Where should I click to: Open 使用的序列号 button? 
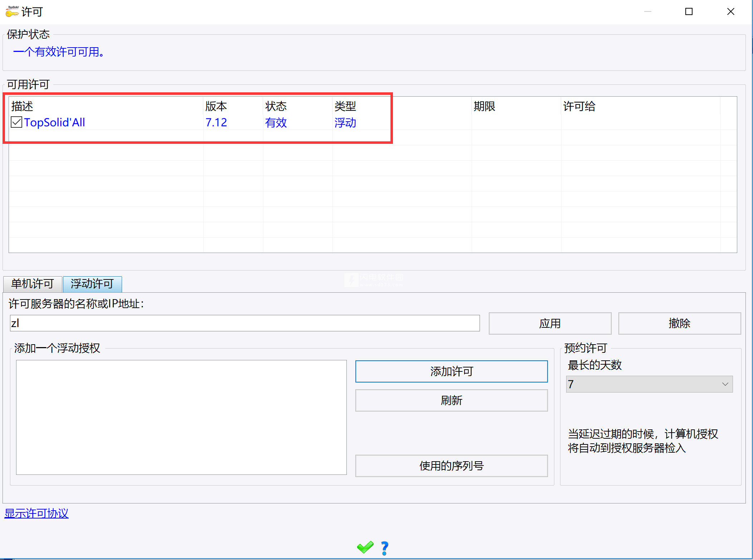(451, 466)
